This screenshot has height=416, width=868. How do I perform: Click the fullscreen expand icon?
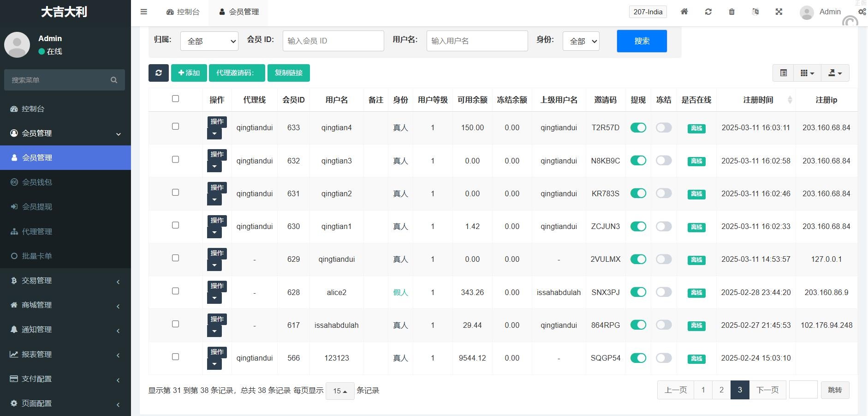tap(779, 12)
